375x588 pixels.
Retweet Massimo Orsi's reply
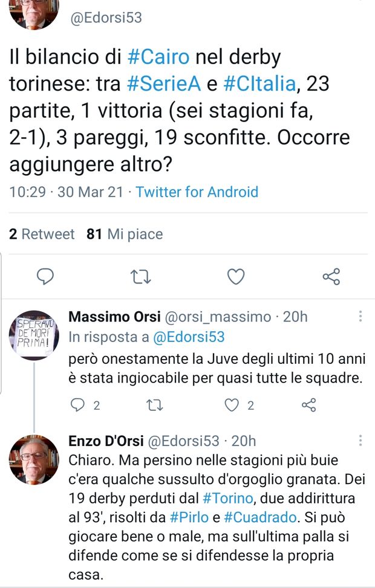(155, 405)
